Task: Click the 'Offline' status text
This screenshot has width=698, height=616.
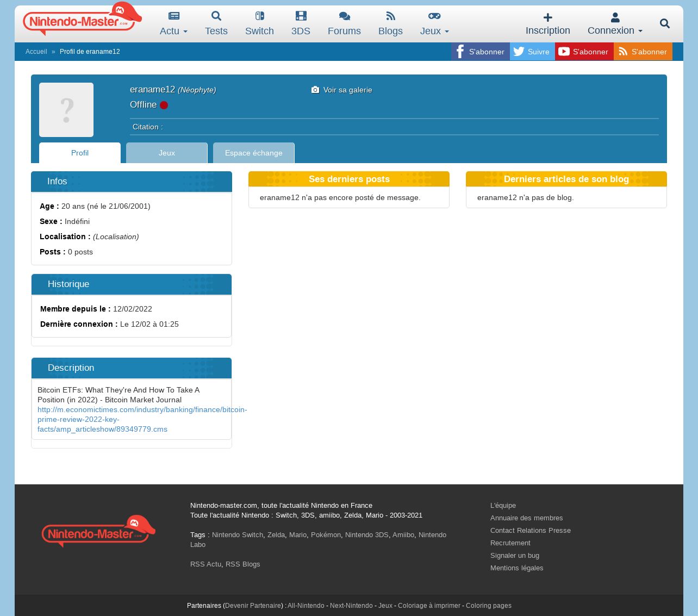Action: [144, 104]
